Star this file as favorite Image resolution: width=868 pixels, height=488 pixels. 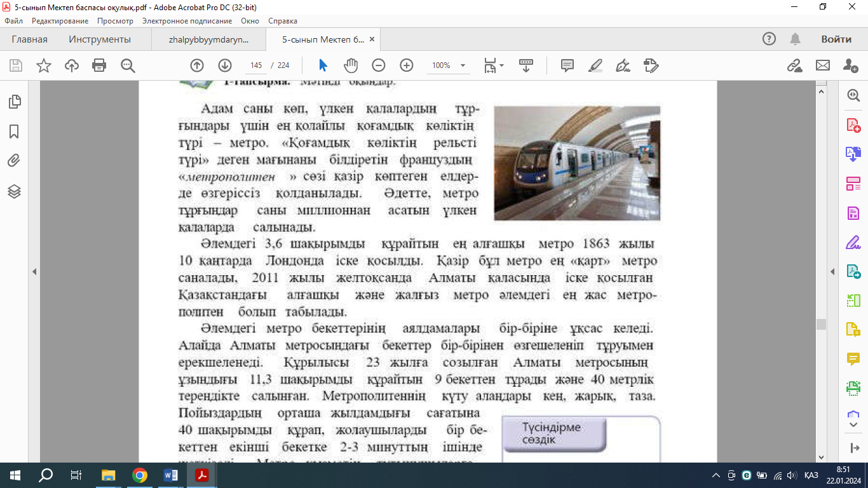pos(44,65)
